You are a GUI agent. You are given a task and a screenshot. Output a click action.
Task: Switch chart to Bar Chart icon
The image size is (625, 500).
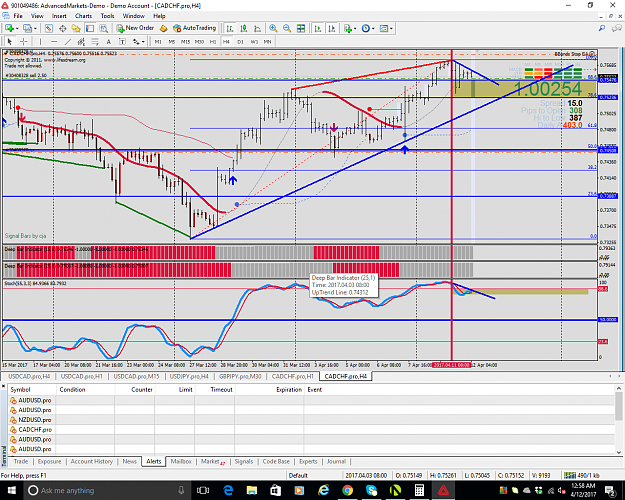click(230, 28)
